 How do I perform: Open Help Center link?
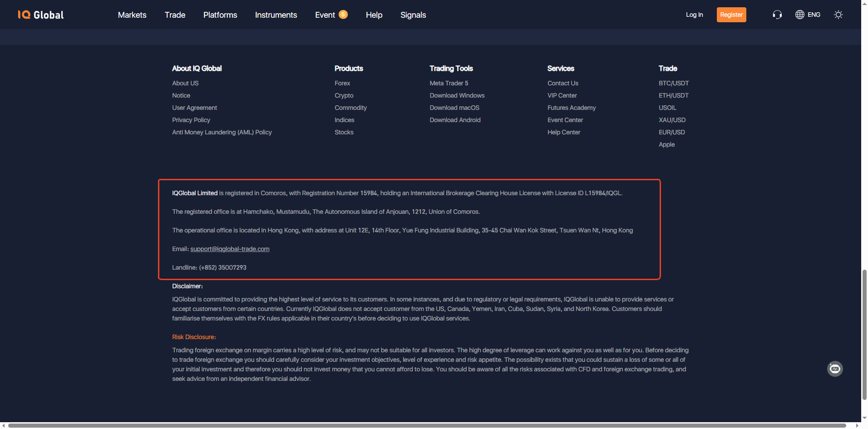pyautogui.click(x=564, y=132)
